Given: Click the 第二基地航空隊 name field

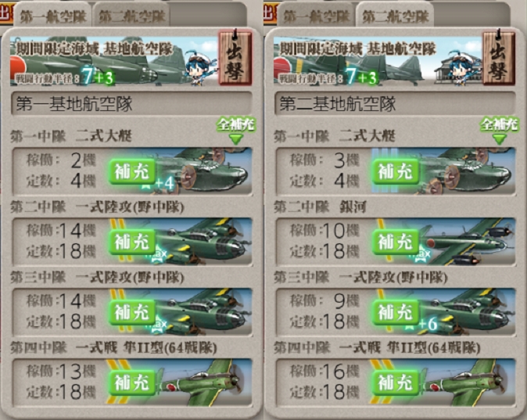Looking at the screenshot, I should click(x=396, y=103).
